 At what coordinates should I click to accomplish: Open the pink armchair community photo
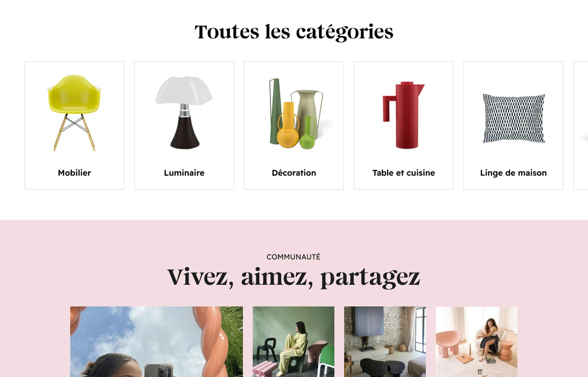click(x=477, y=342)
